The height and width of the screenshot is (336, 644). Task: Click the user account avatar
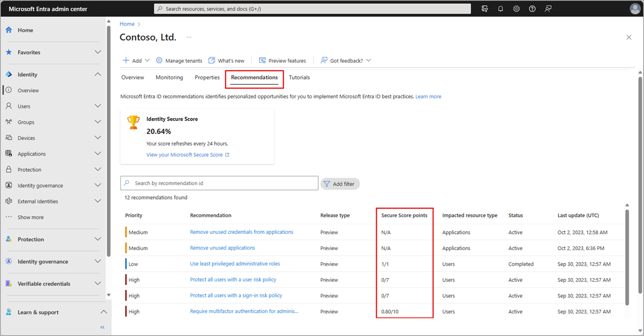click(634, 9)
